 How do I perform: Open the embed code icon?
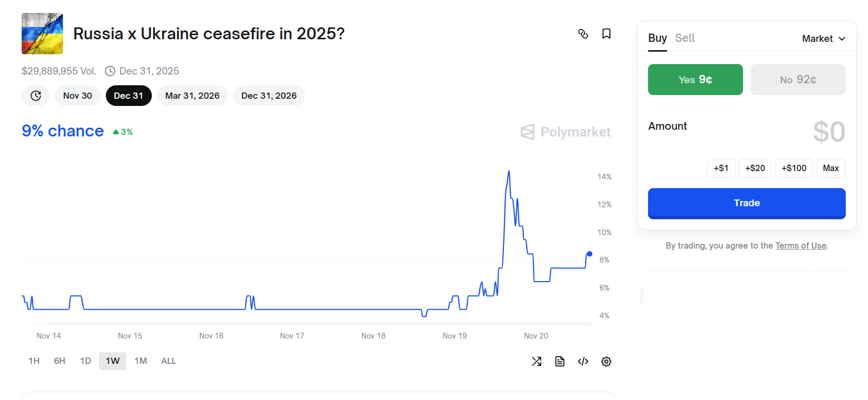click(x=583, y=361)
